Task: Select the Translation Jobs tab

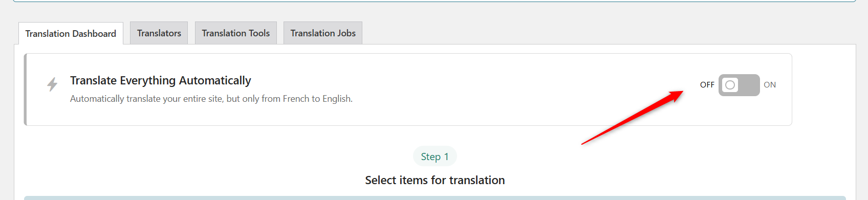Action: coord(323,33)
